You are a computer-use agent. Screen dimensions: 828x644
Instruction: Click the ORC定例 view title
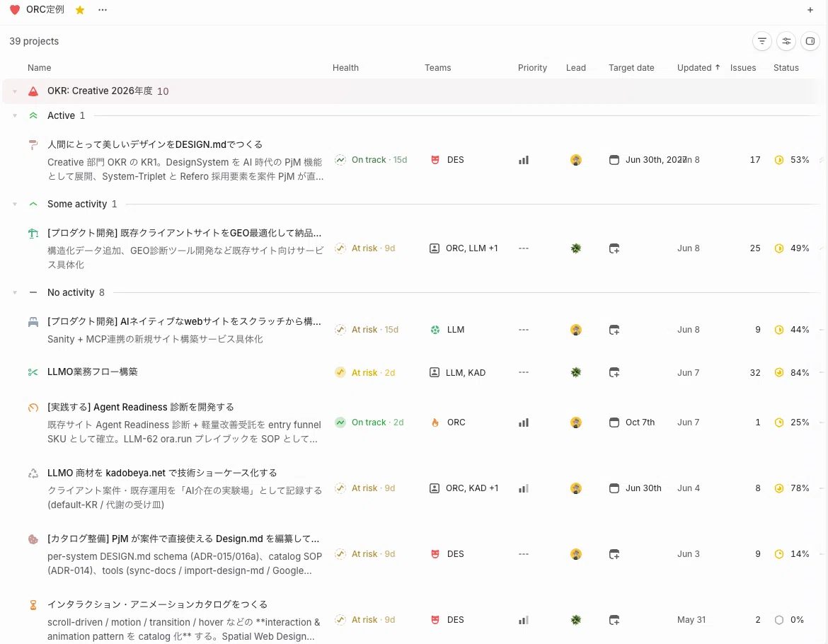[x=45, y=9]
